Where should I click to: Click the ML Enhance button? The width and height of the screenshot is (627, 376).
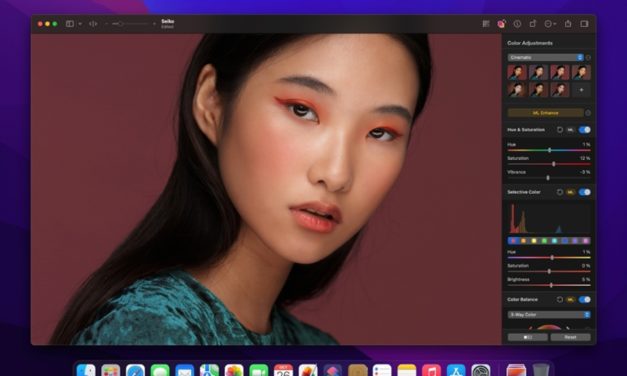click(545, 113)
